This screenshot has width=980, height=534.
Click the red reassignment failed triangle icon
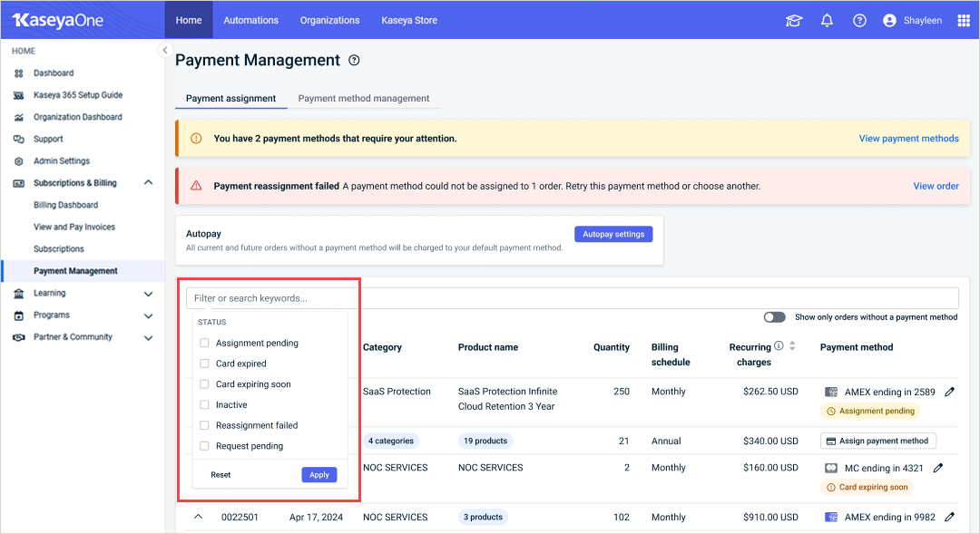[x=196, y=186]
